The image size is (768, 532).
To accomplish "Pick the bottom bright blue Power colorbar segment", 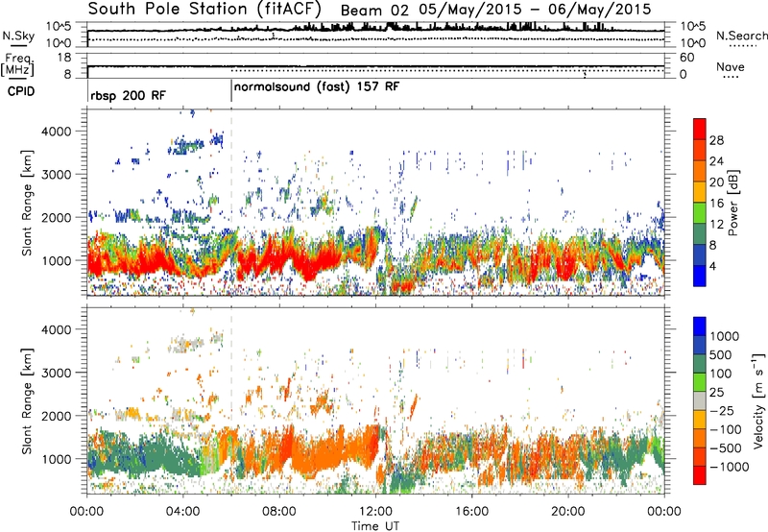I will [700, 276].
